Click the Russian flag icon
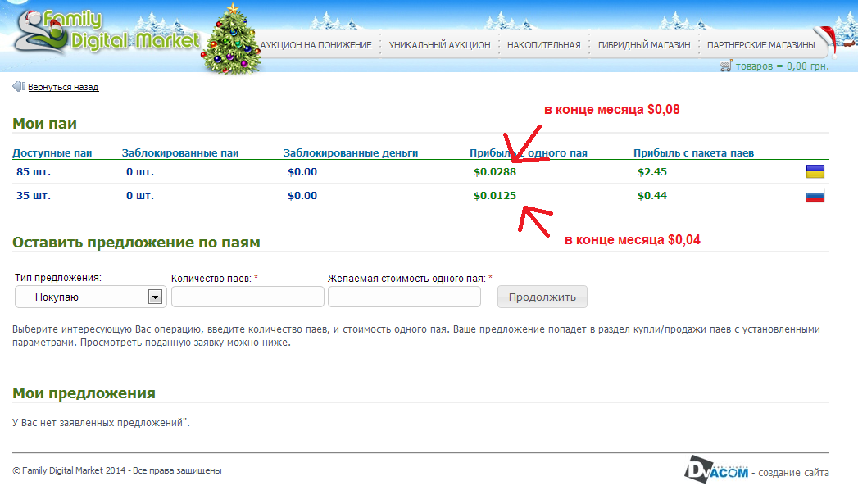 pyautogui.click(x=815, y=196)
